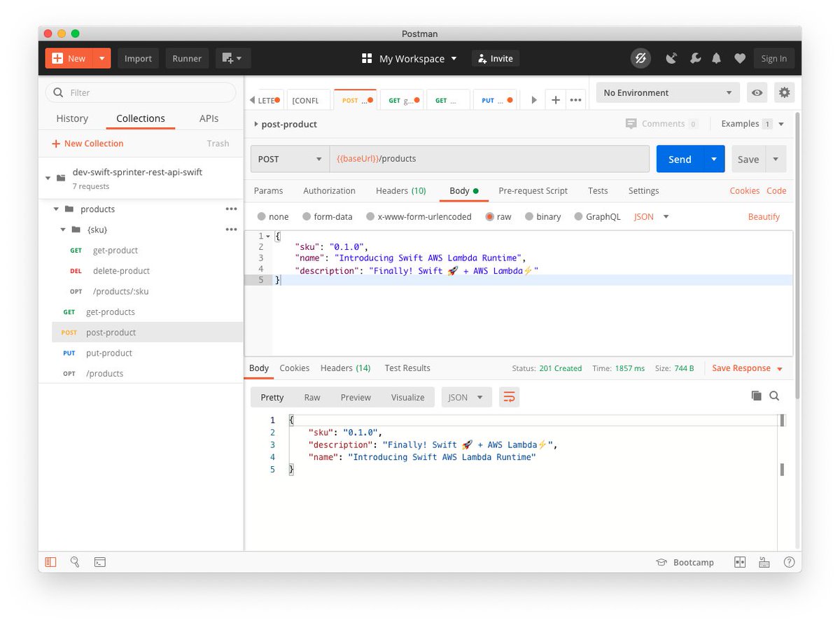Click the satellite capture requests icon
This screenshot has width=840, height=623.
pyautogui.click(x=671, y=59)
